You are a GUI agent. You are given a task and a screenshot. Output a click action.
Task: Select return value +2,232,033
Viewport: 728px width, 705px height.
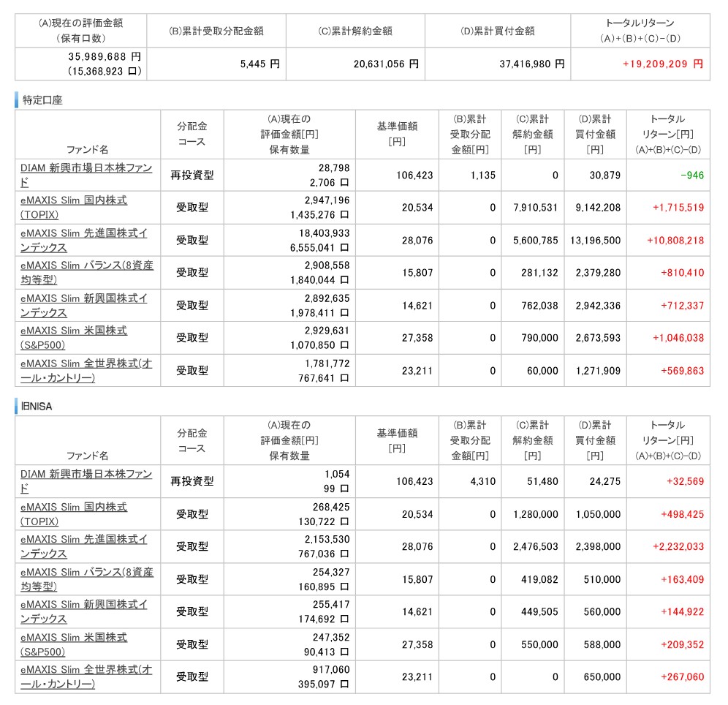(678, 546)
